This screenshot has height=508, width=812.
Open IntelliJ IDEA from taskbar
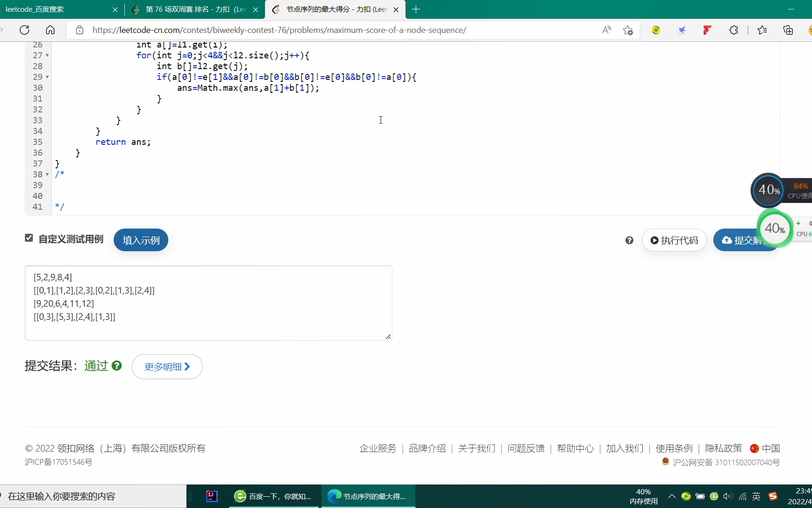212,496
